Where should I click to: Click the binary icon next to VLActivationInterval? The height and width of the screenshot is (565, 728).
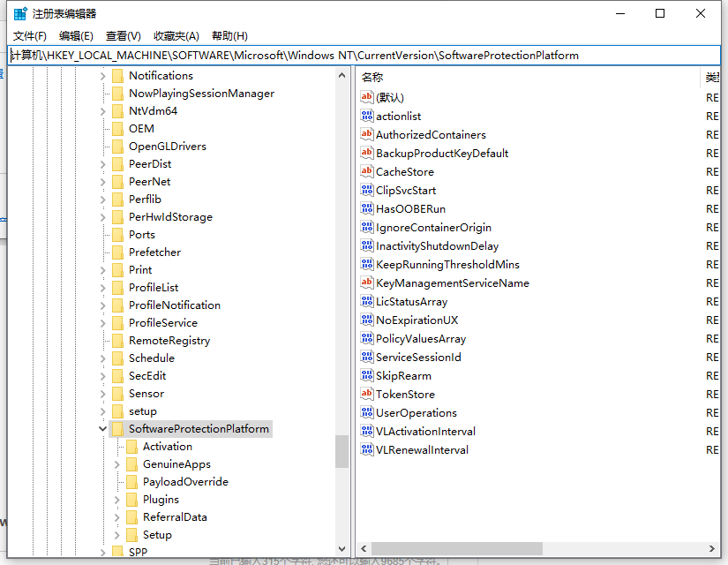[x=367, y=431]
